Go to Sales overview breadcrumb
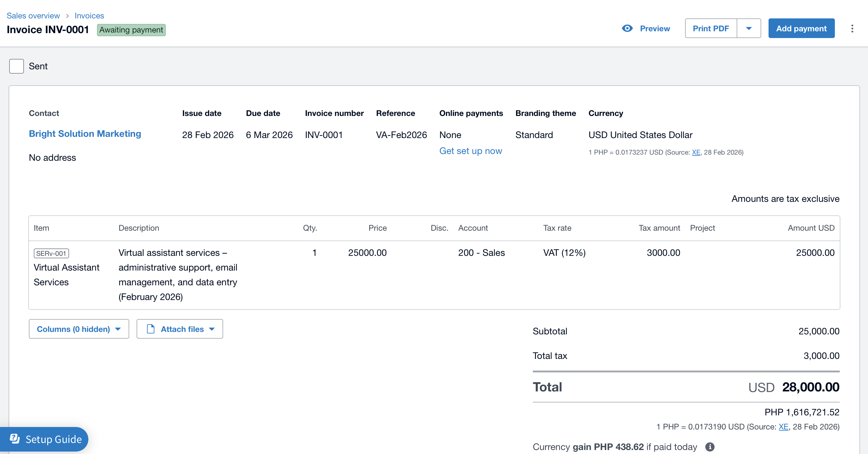868x454 pixels. [33, 16]
